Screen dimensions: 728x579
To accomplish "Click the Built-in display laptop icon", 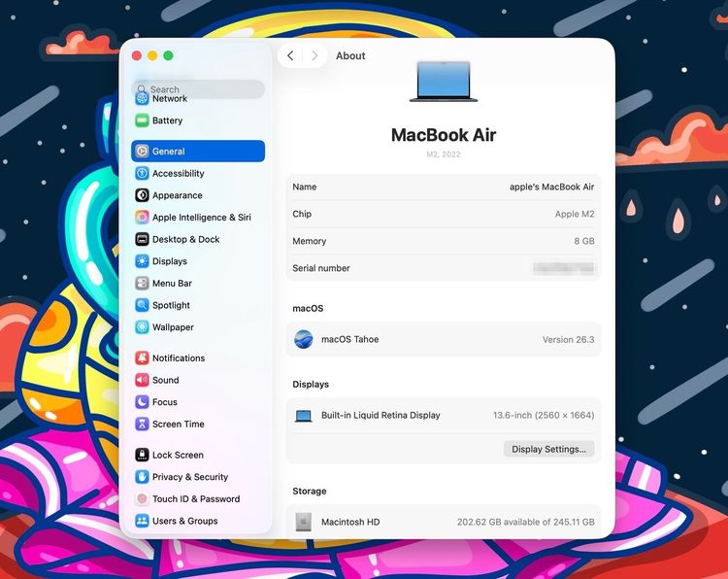I will click(304, 416).
